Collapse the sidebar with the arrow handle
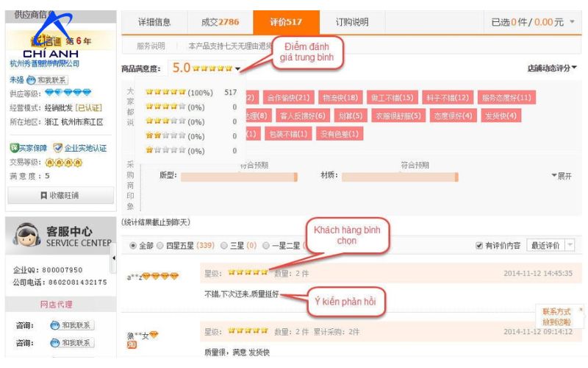 click(113, 258)
